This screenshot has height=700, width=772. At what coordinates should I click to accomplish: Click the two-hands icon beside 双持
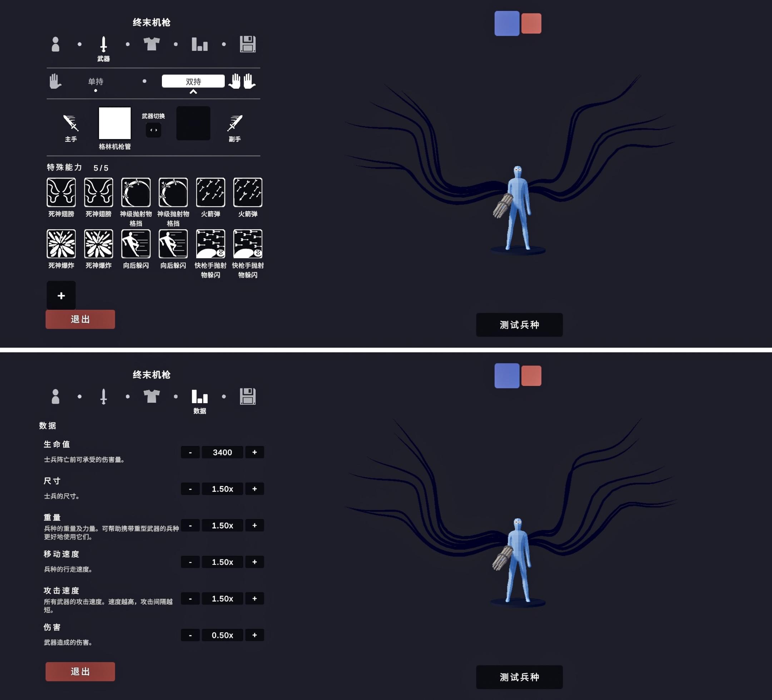coord(242,81)
